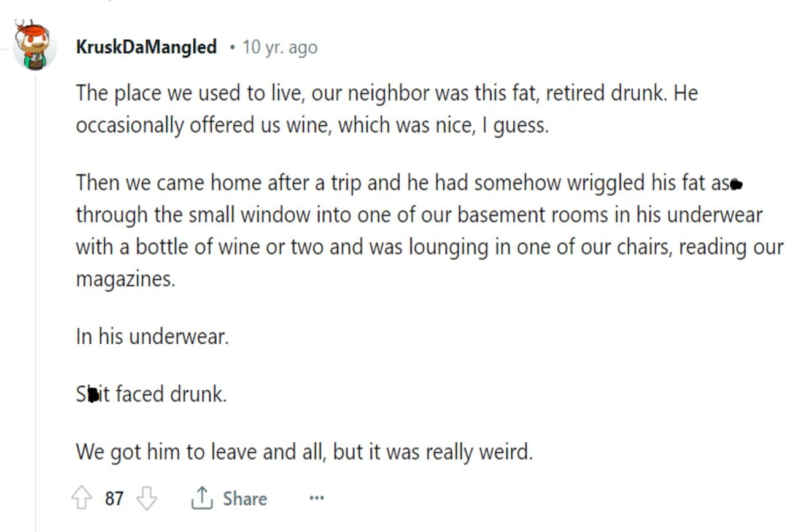Click the line "In his underwear."
This screenshot has height=532, width=798.
point(152,336)
